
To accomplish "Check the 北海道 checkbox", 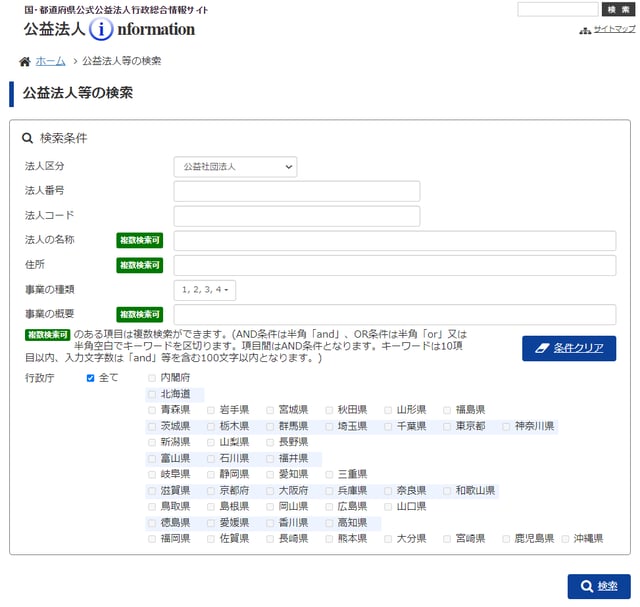I will 152,394.
